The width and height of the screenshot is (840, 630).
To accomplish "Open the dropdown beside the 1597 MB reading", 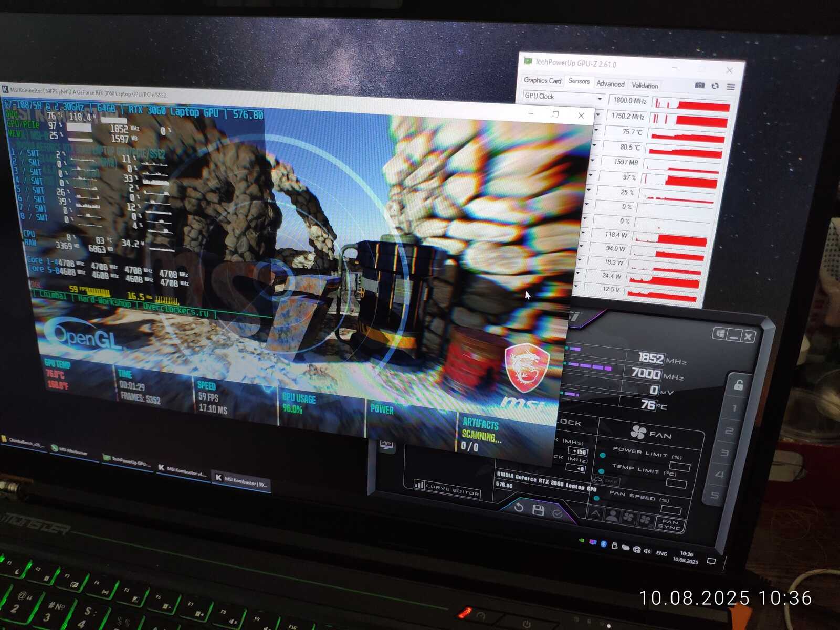I will tap(592, 160).
